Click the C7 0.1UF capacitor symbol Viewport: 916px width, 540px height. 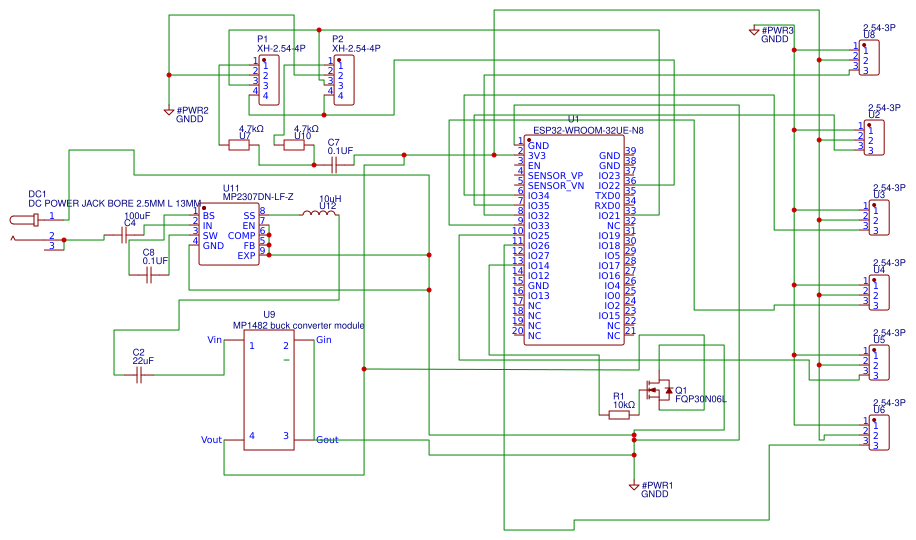(334, 165)
